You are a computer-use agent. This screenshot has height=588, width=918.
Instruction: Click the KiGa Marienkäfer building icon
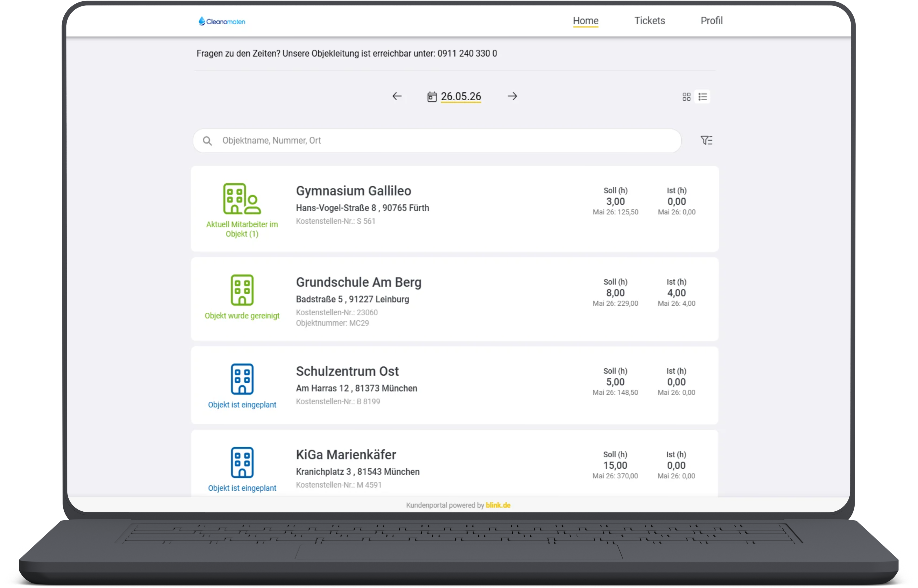[x=242, y=462]
